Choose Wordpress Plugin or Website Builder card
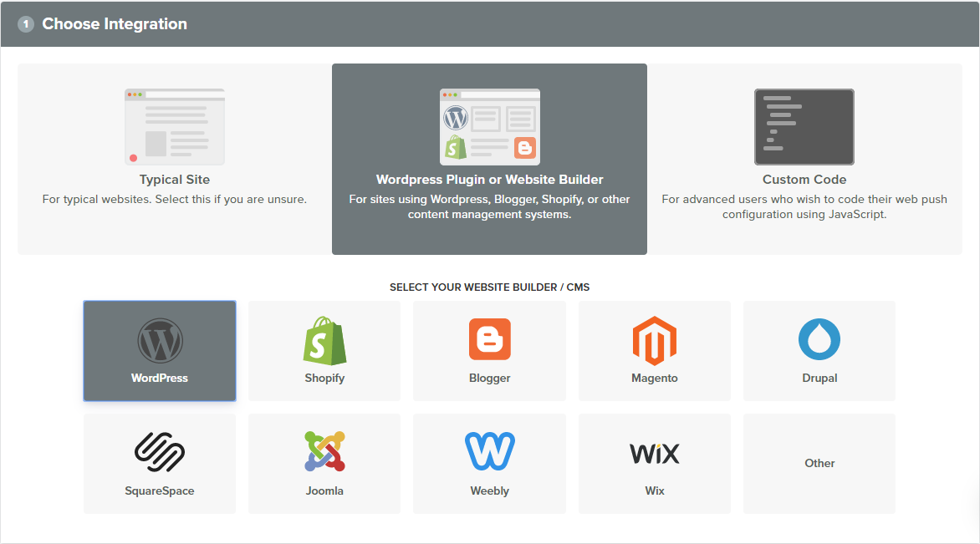The width and height of the screenshot is (980, 544). point(489,159)
